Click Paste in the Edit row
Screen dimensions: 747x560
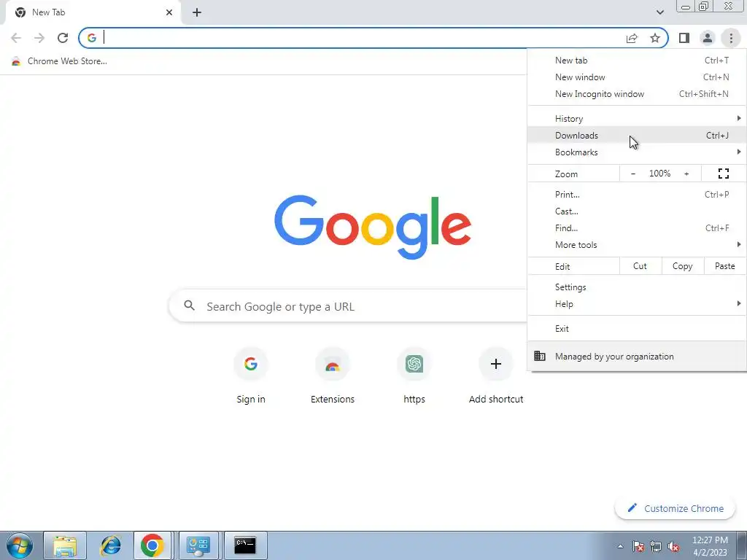(724, 266)
